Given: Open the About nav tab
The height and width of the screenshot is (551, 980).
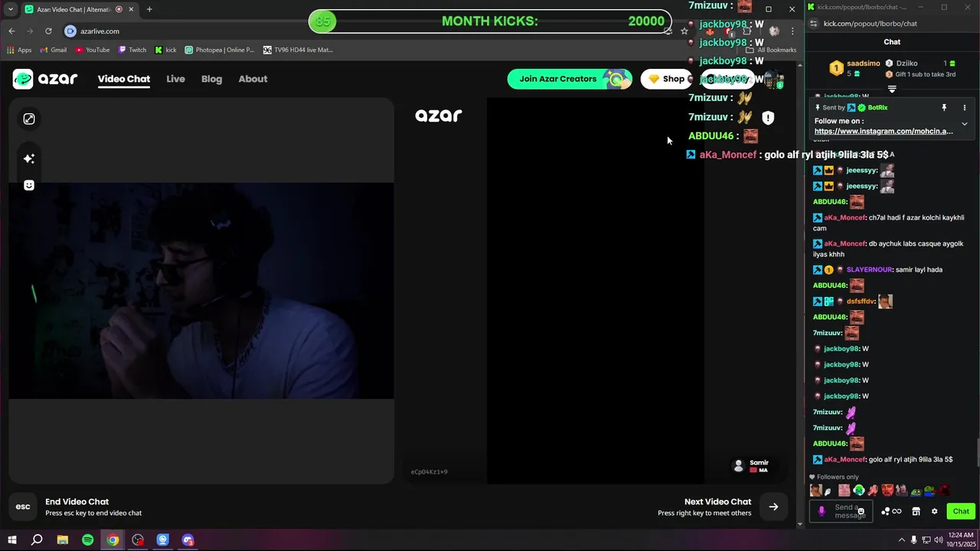Looking at the screenshot, I should pyautogui.click(x=253, y=79).
